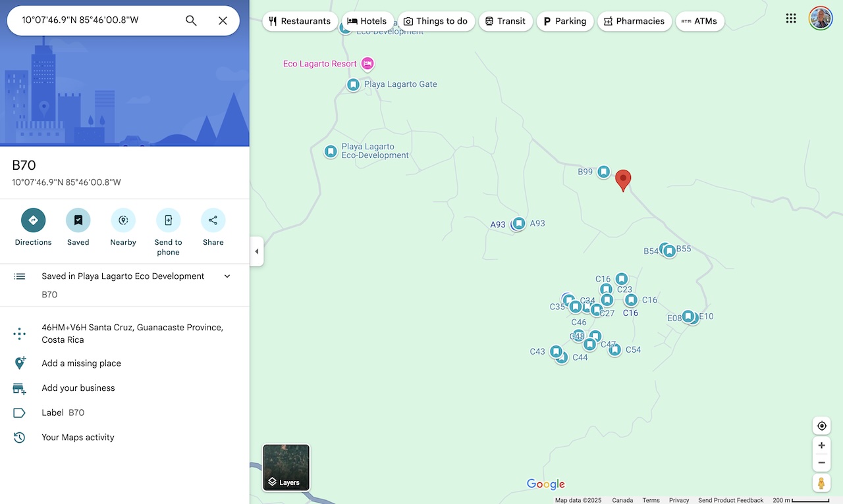Activate the Street View pegman icon
843x504 pixels.
click(821, 482)
